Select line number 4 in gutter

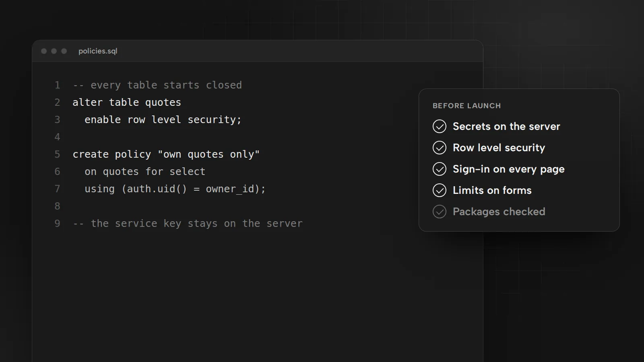point(57,137)
